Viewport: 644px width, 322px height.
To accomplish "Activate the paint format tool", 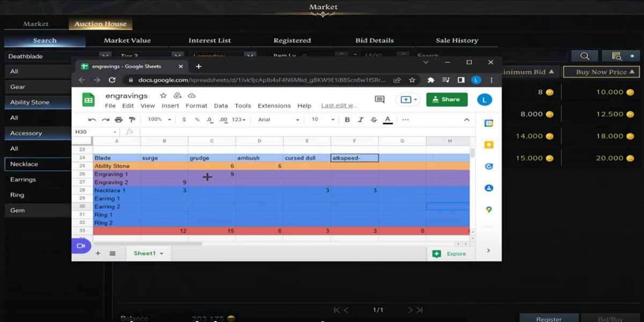I will click(131, 120).
